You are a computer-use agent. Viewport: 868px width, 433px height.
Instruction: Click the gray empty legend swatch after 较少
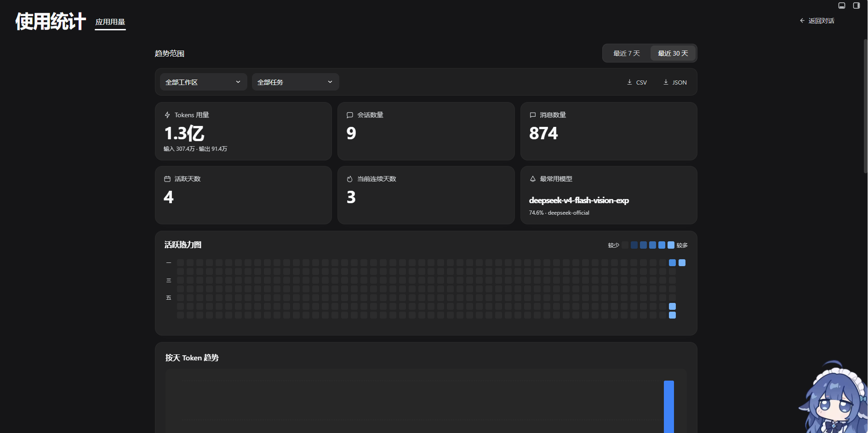(x=625, y=245)
